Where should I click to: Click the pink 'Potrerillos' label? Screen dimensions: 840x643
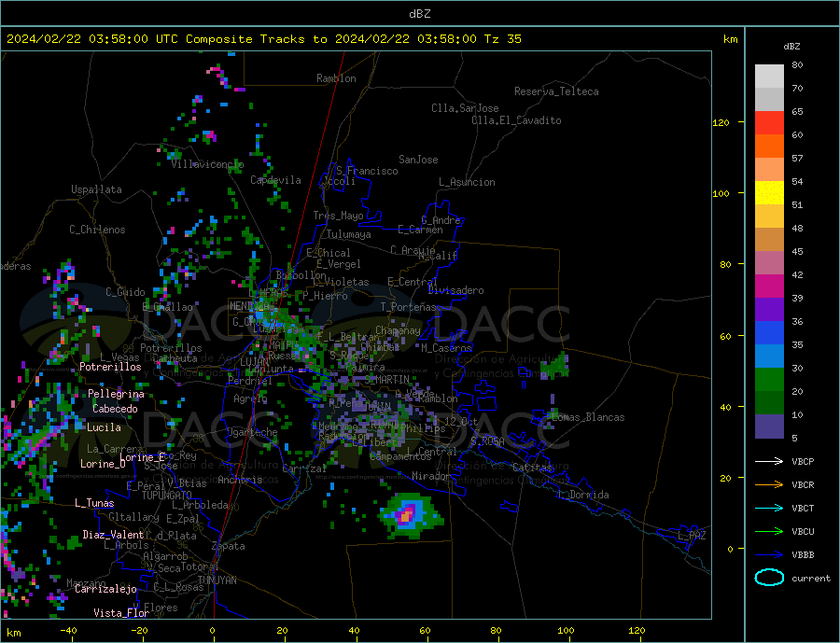pos(110,367)
